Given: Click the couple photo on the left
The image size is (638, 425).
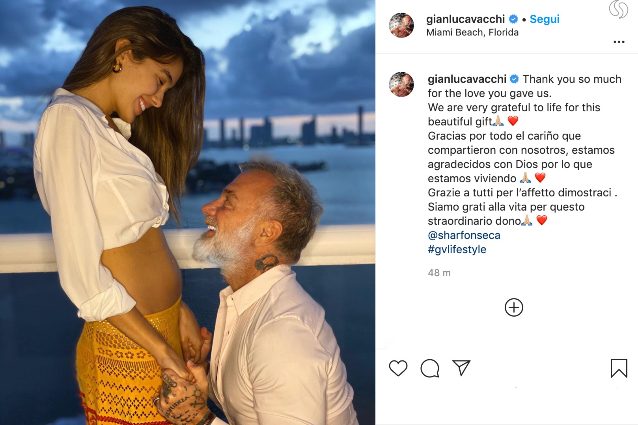Looking at the screenshot, I should (x=187, y=212).
